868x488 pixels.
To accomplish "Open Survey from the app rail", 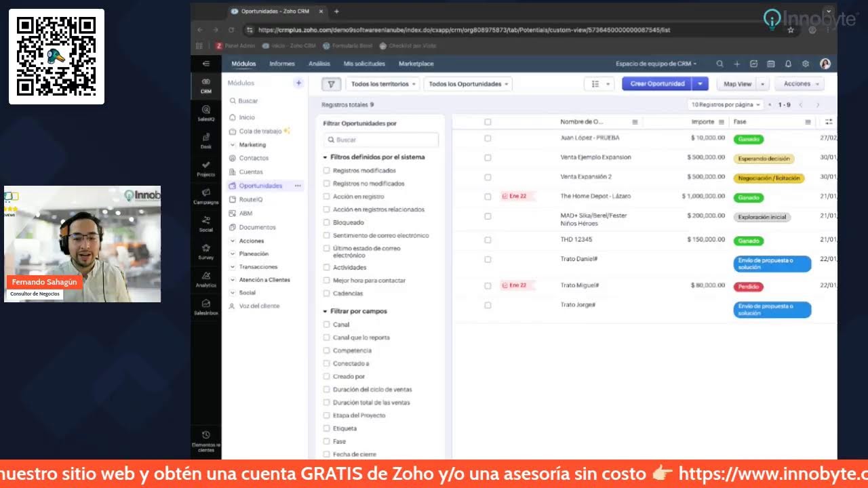I will click(206, 251).
